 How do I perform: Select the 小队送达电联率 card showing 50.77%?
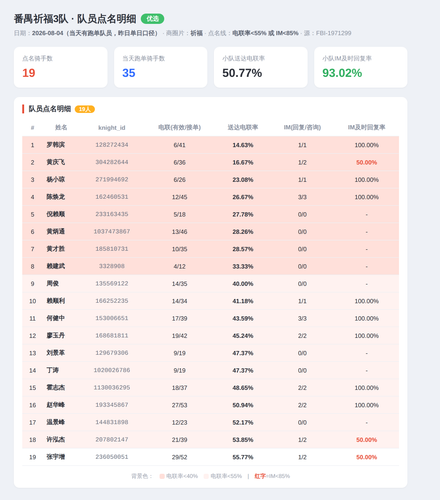(x=261, y=67)
